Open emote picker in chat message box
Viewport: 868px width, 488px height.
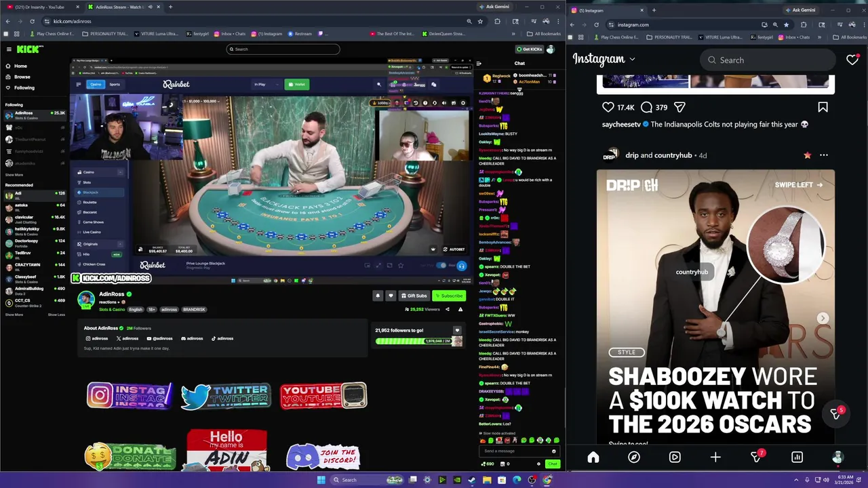click(x=554, y=451)
